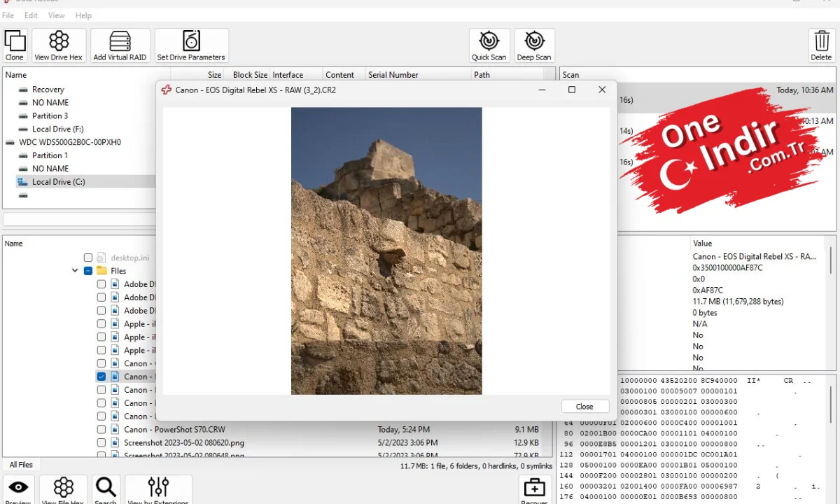840x504 pixels.
Task: Open View Drive Hex tool
Action: (59, 45)
